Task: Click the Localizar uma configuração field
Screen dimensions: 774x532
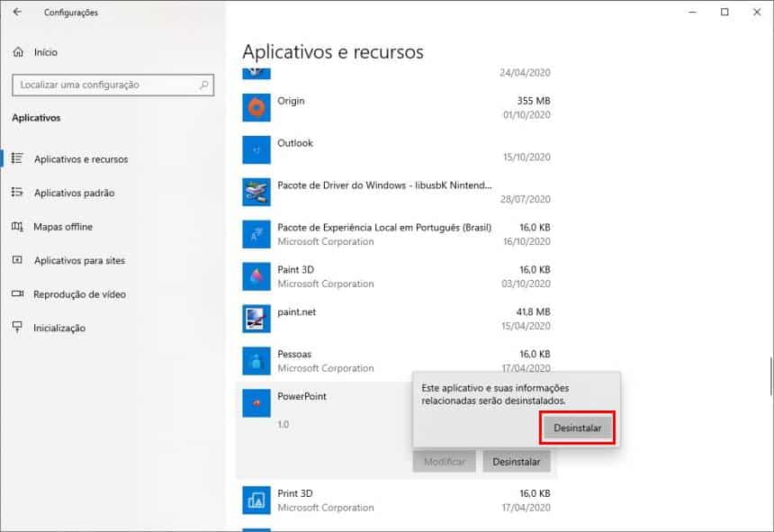Action: pyautogui.click(x=113, y=85)
